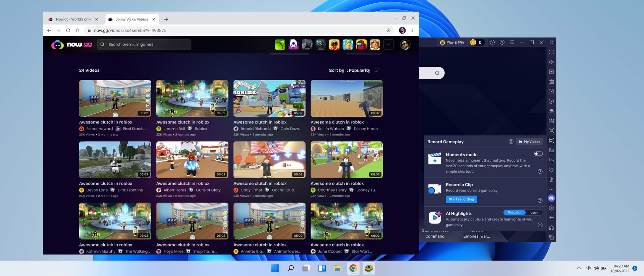Expand the more games dropdown chevron
The width and height of the screenshot is (644, 276).
point(388,45)
